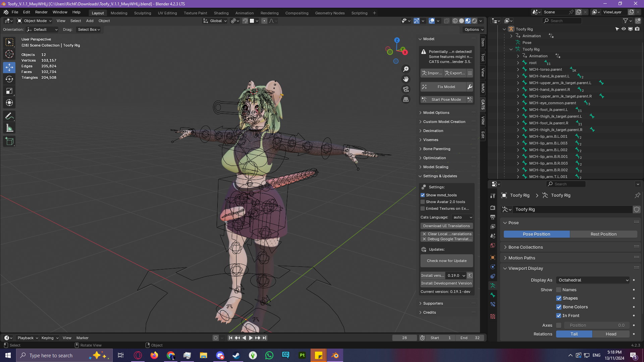This screenshot has height=362, width=644.
Task: Jump to timeline end playback icon
Action: point(265,338)
